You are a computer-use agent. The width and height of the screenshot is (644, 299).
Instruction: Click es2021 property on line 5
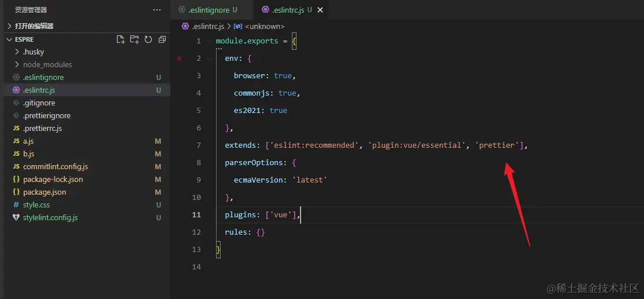[x=248, y=111]
